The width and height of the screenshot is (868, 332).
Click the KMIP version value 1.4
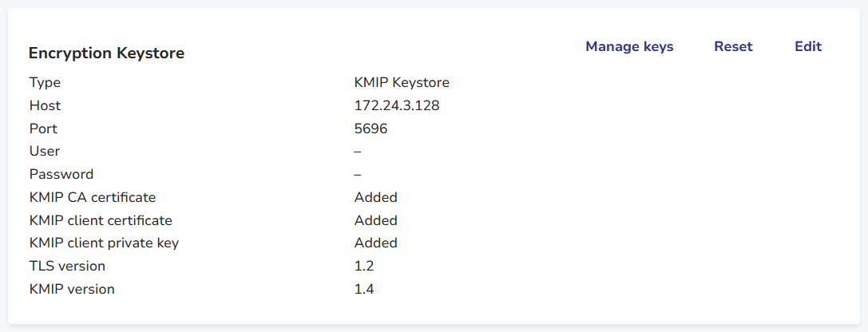click(x=364, y=289)
